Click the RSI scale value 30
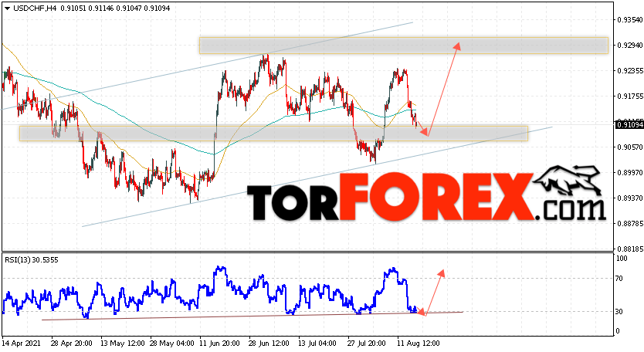This screenshot has width=644, height=352. click(x=620, y=312)
